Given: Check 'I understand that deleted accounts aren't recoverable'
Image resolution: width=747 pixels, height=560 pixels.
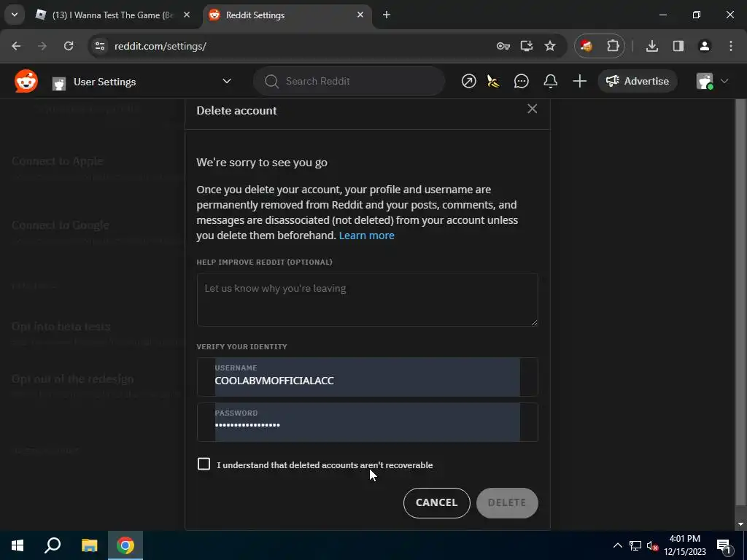Looking at the screenshot, I should tap(204, 464).
